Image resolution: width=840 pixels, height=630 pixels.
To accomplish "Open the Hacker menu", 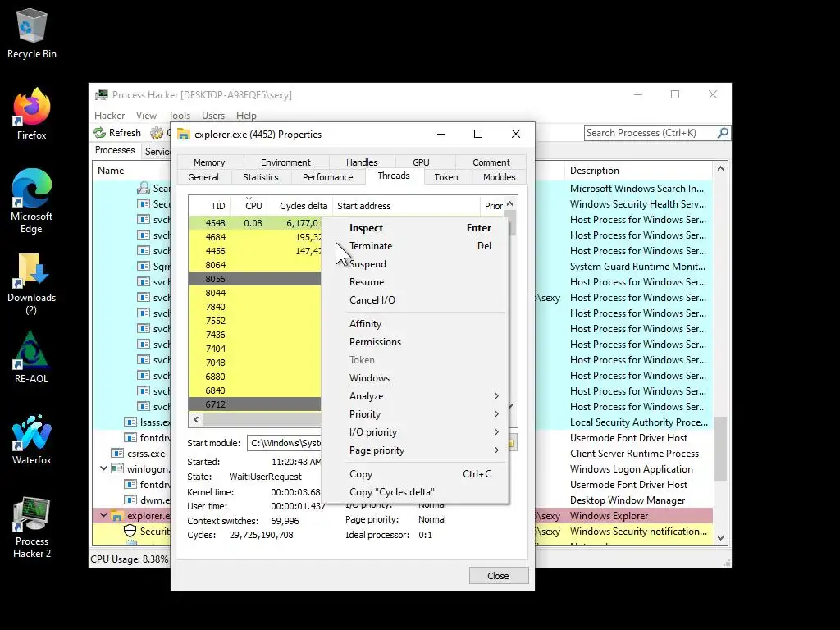I will [x=109, y=116].
